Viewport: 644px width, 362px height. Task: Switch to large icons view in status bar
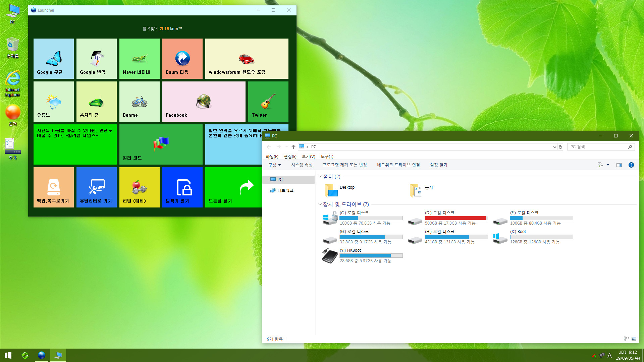tap(634, 339)
